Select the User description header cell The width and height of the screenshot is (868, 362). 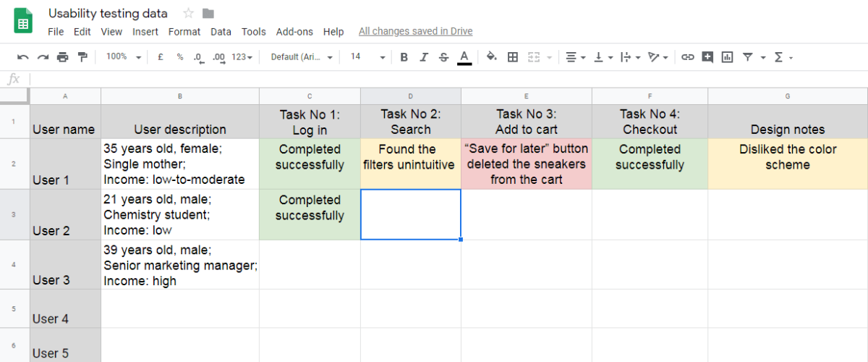pos(180,122)
